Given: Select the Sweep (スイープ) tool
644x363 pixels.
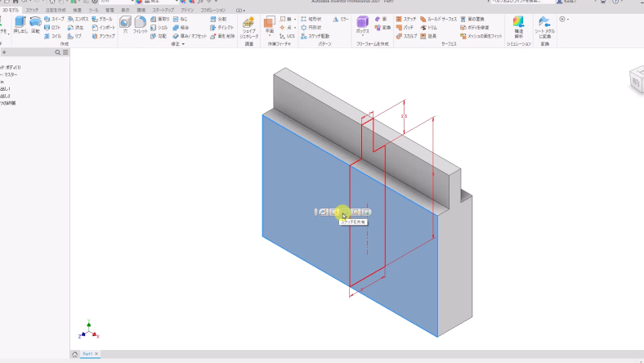Looking at the screenshot, I should click(x=52, y=18).
